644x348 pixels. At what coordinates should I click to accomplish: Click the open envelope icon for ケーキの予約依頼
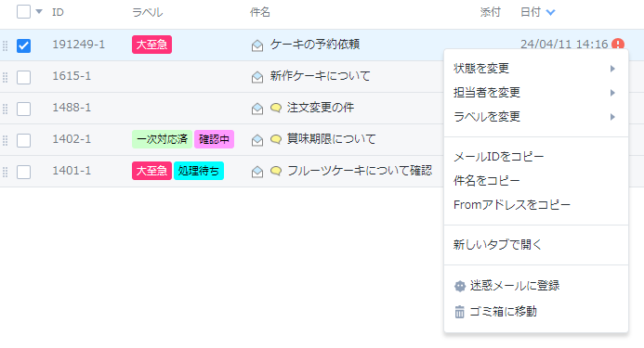257,45
